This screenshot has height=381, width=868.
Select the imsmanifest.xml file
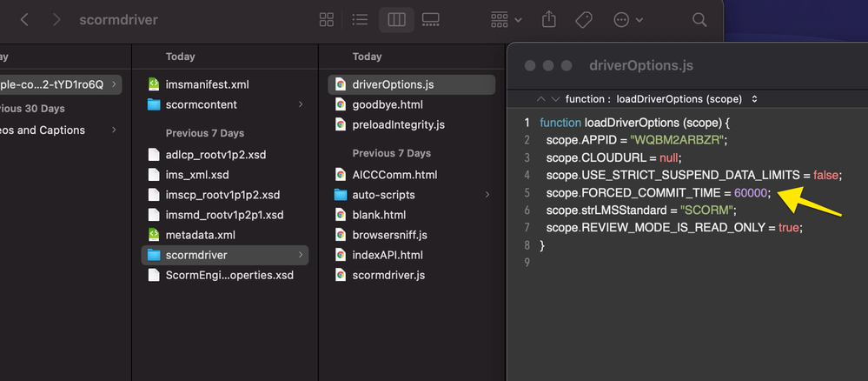207,84
